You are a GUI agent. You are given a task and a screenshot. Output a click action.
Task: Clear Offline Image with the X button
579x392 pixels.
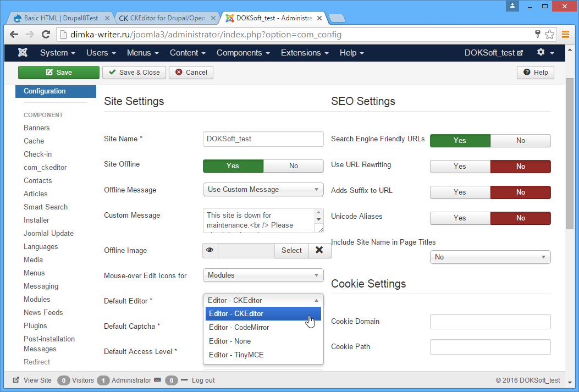point(319,251)
